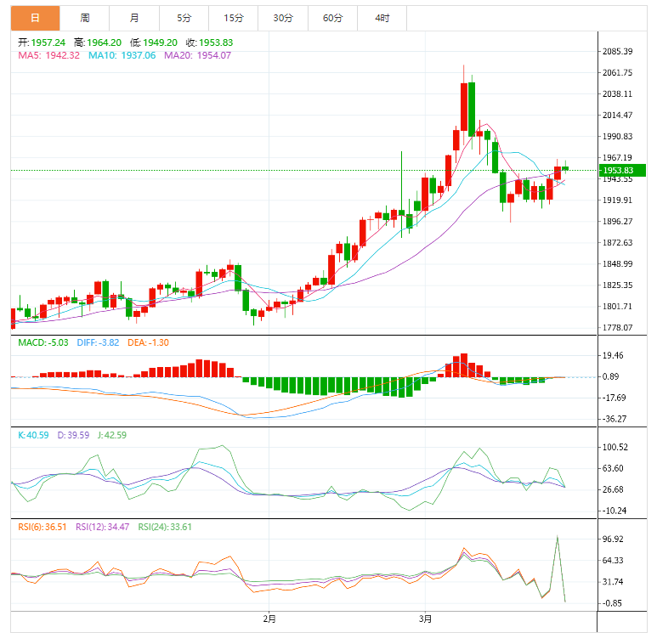The height and width of the screenshot is (644, 657).
Task: Click the DIFF:-3.82 indicator label
Action: [x=98, y=342]
